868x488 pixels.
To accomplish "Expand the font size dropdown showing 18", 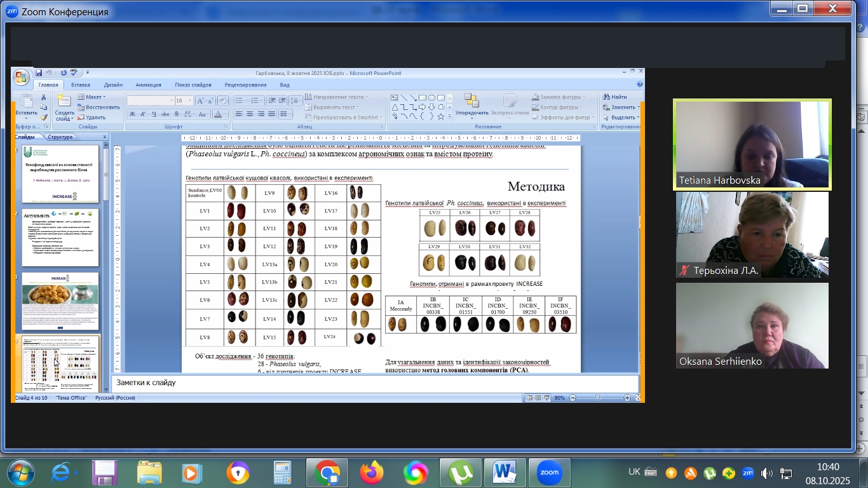I will pyautogui.click(x=189, y=101).
